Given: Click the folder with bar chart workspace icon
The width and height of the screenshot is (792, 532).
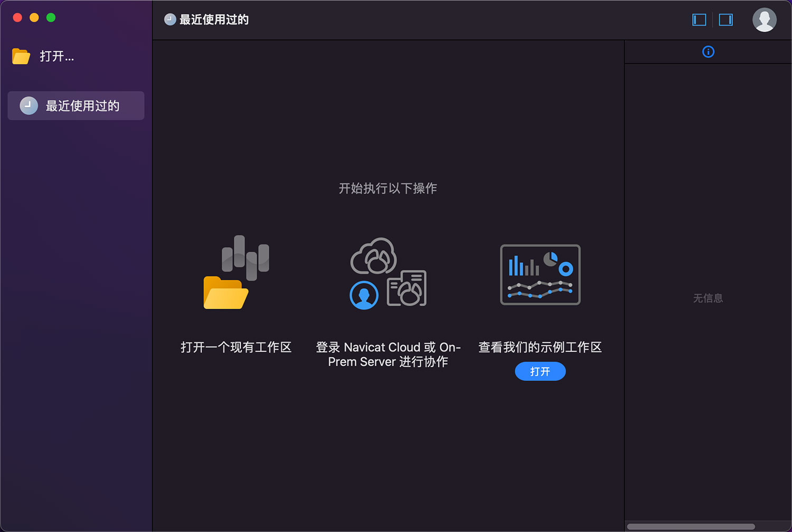Looking at the screenshot, I should click(236, 272).
